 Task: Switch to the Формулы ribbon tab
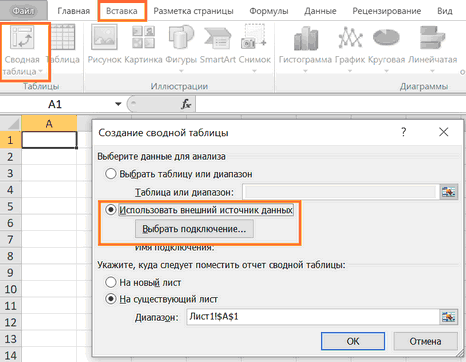(269, 11)
